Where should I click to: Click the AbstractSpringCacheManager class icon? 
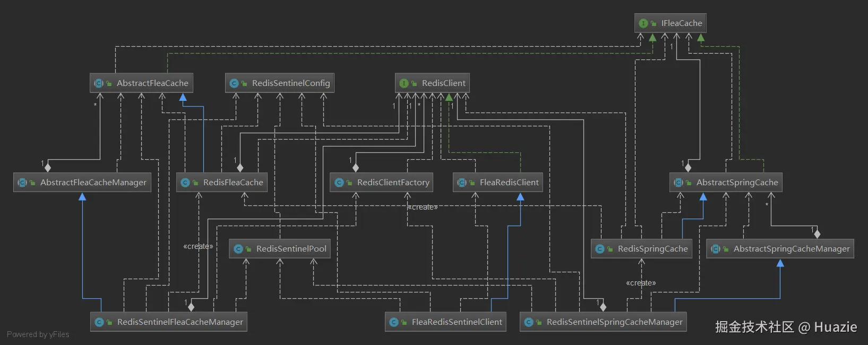[716, 249]
